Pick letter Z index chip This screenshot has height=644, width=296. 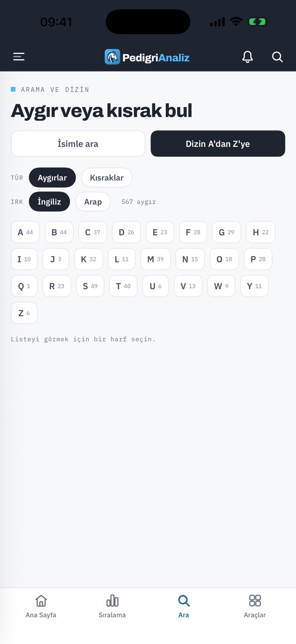(x=24, y=313)
